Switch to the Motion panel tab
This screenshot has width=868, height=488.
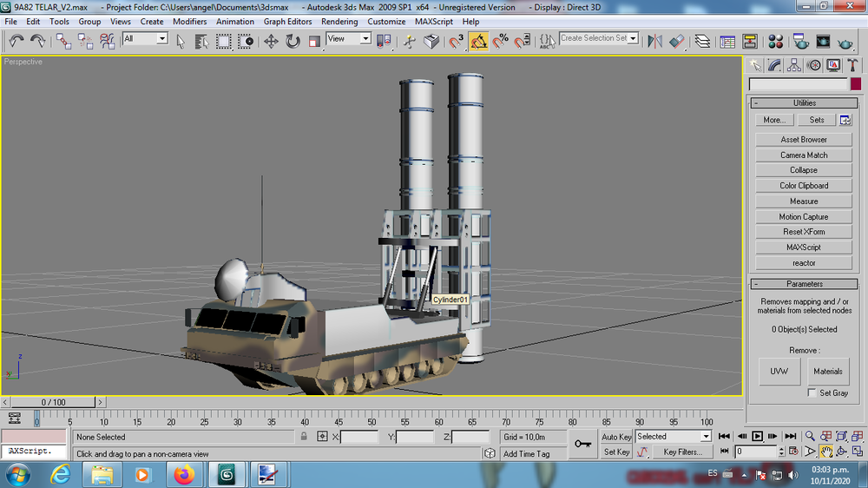coord(814,65)
